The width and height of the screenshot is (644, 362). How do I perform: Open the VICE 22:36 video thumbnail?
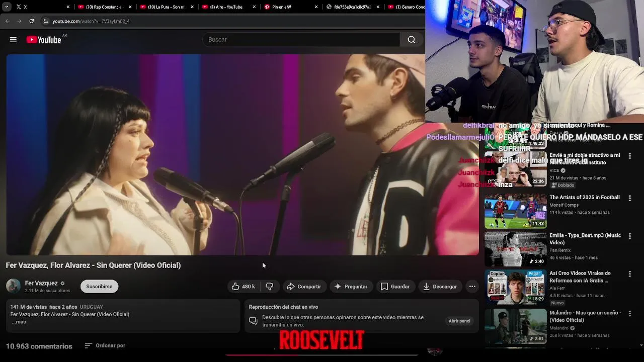515,169
